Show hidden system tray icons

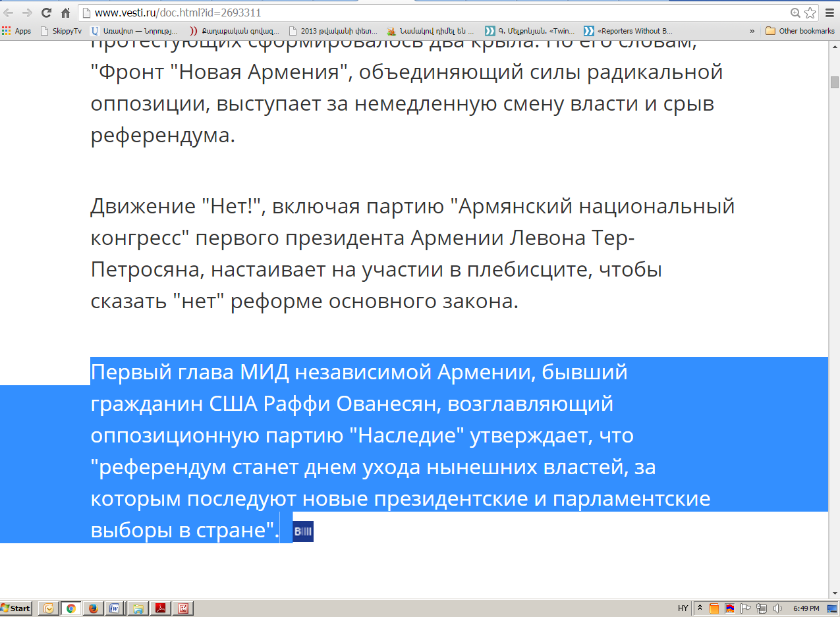(700, 608)
